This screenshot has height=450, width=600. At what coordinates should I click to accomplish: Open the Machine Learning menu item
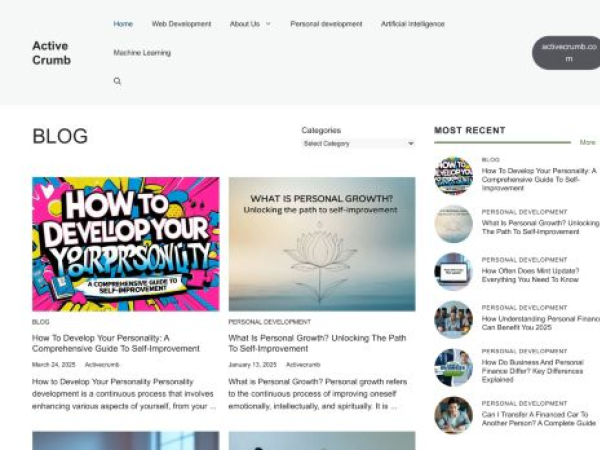[142, 53]
